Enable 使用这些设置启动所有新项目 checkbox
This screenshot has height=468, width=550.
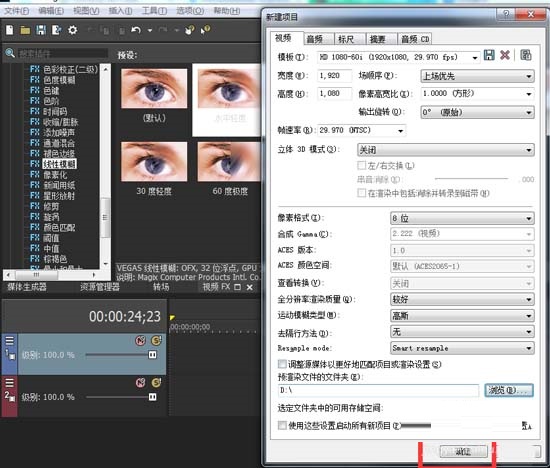(x=282, y=426)
